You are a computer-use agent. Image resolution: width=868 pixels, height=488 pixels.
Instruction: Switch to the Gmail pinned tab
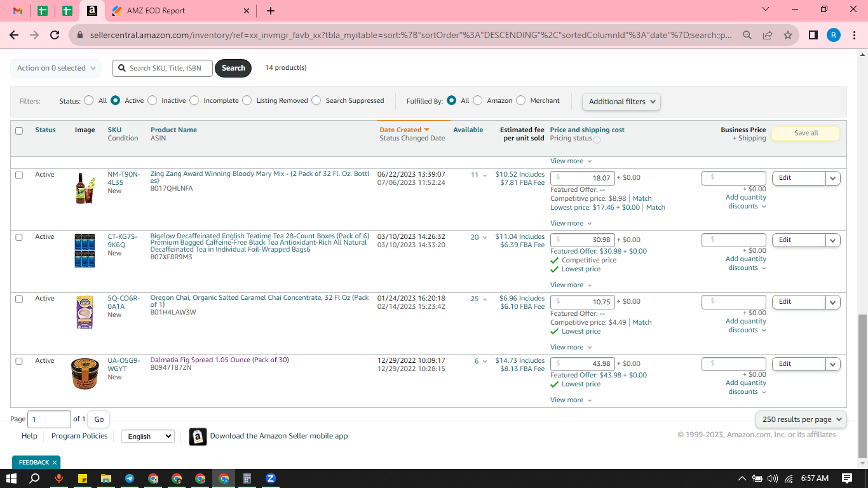point(18,11)
